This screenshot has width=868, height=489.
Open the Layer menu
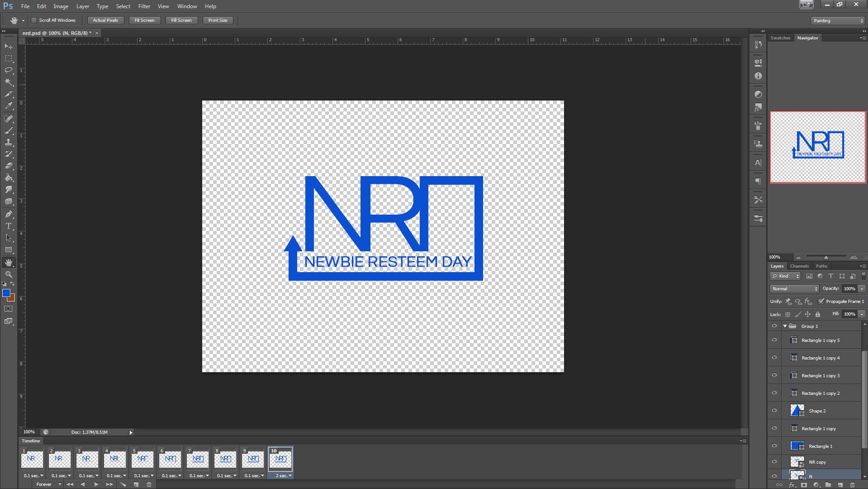pyautogui.click(x=82, y=6)
